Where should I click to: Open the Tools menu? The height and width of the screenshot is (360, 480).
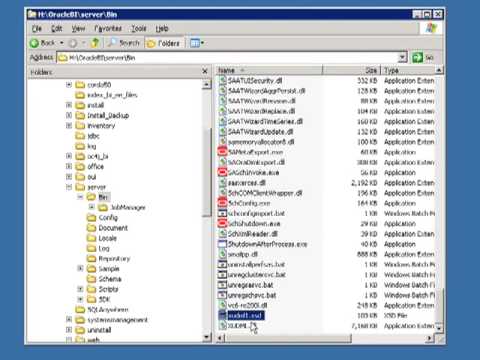click(x=139, y=29)
